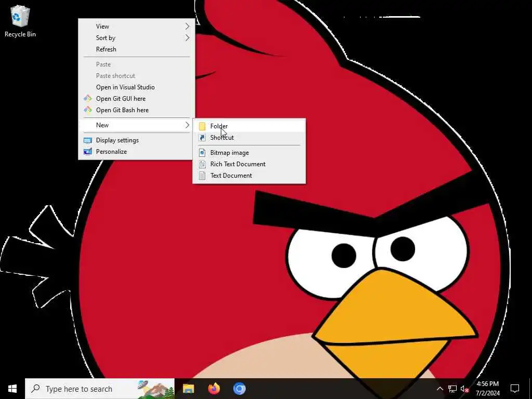
Task: Show hidden tray icons chevron
Action: pyautogui.click(x=440, y=389)
